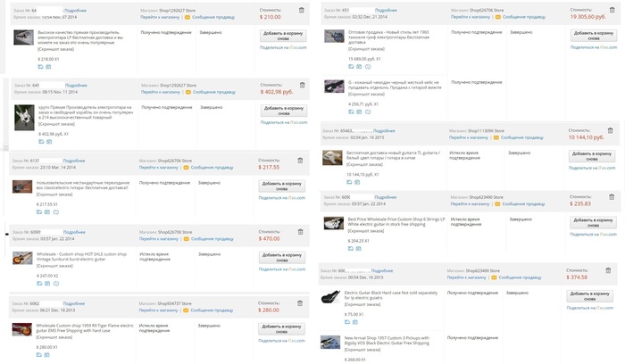
Task: Click envelope message icon in $217.55 order
Action: [187, 168]
